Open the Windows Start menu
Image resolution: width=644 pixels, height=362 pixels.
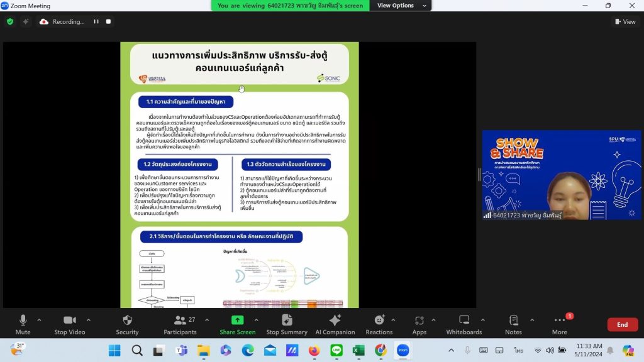pyautogui.click(x=114, y=350)
